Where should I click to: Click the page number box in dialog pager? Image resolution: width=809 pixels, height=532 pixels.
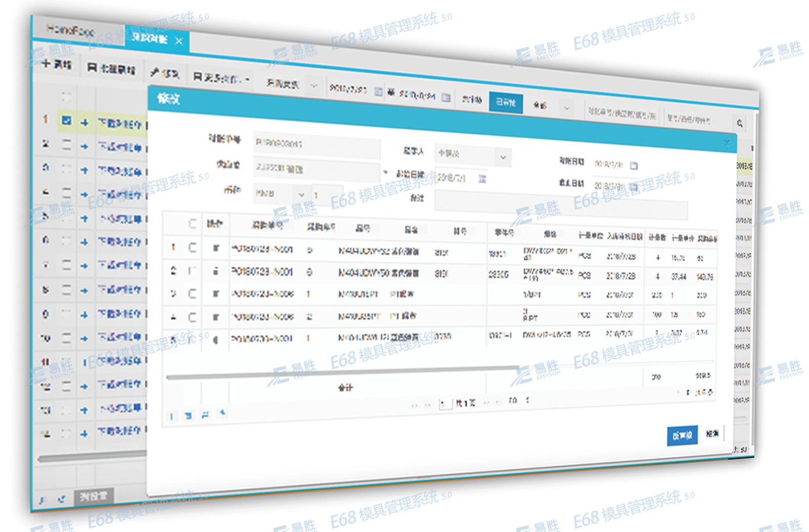445,404
